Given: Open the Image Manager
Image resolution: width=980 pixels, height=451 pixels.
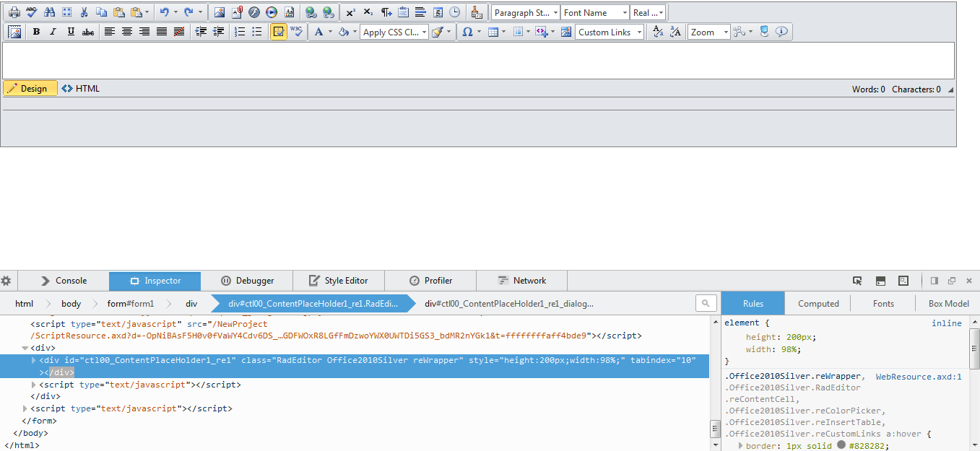Looking at the screenshot, I should click(x=220, y=12).
